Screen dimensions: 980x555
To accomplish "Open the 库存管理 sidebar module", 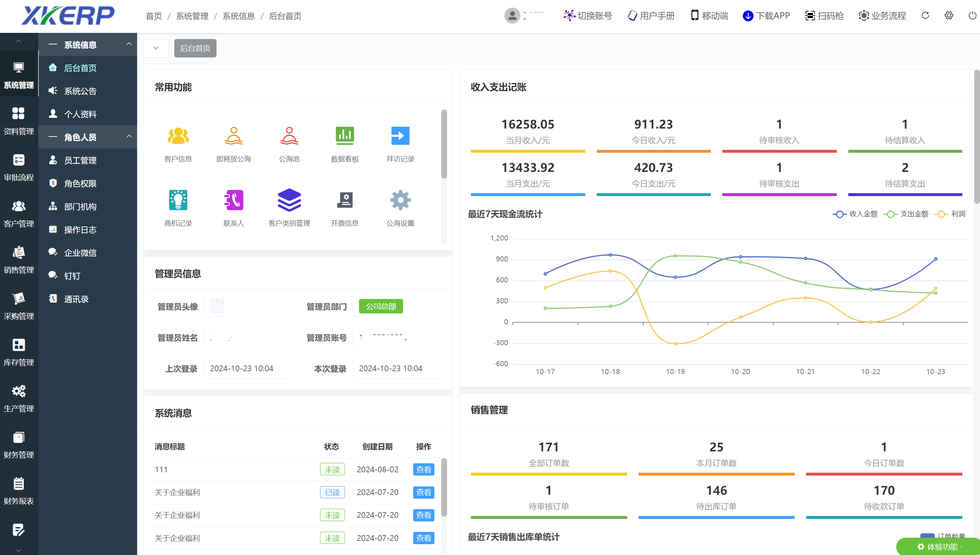I will pyautogui.click(x=19, y=352).
